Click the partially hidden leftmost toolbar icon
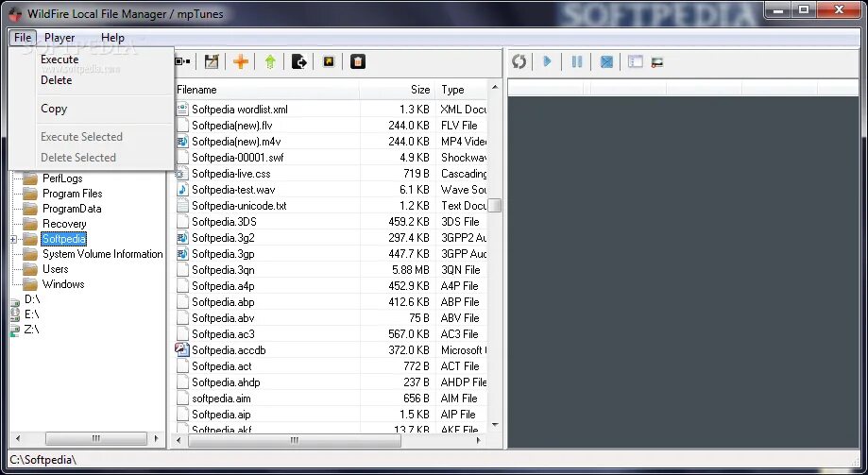 [x=182, y=61]
